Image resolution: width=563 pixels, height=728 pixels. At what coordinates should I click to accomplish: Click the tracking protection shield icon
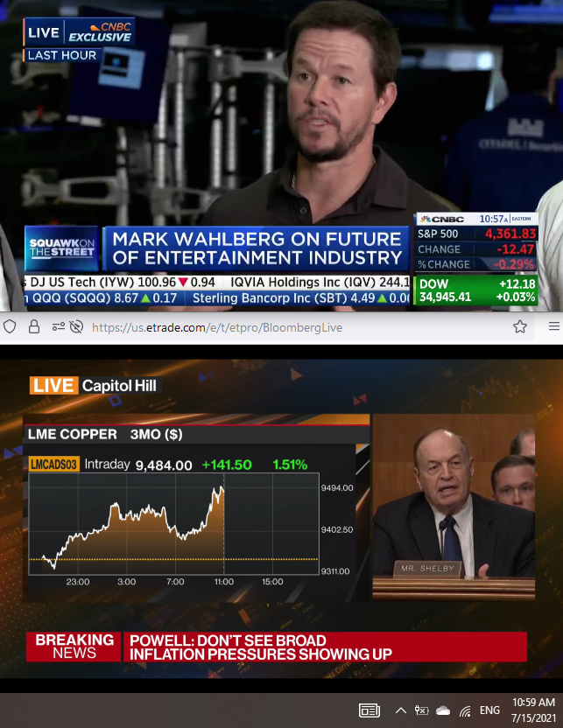[x=10, y=327]
